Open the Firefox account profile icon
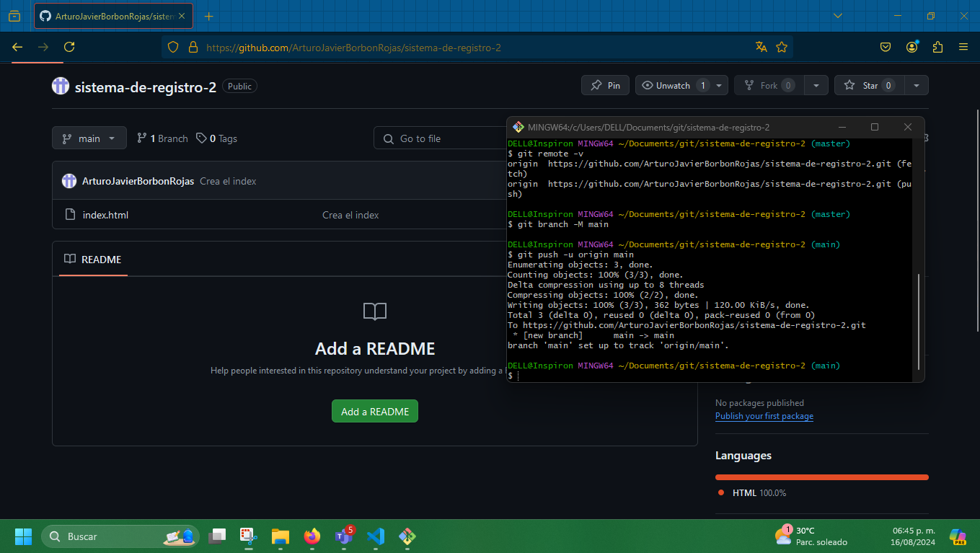980x553 pixels. pyautogui.click(x=912, y=47)
